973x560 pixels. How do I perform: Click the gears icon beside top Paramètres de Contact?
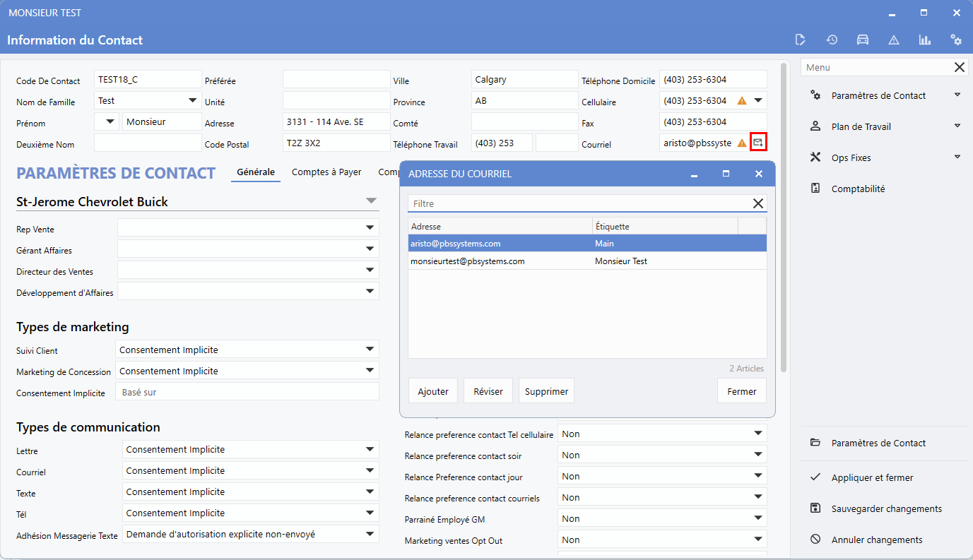point(815,95)
